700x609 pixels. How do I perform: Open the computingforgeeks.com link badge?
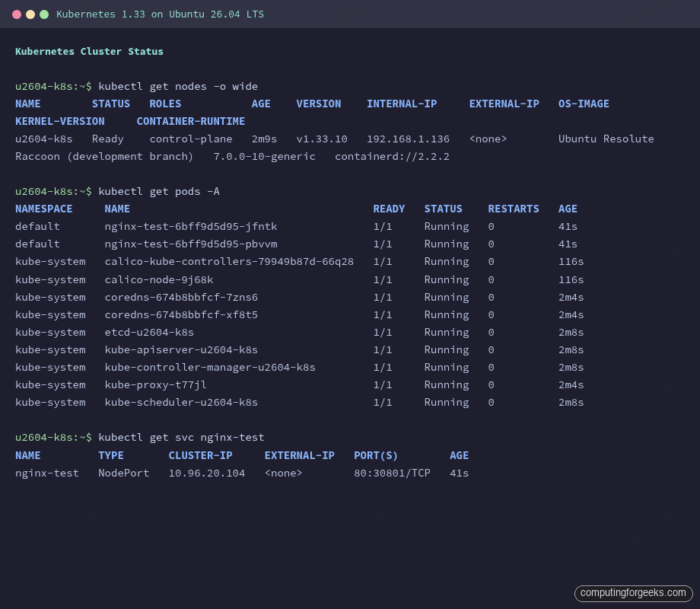click(633, 593)
